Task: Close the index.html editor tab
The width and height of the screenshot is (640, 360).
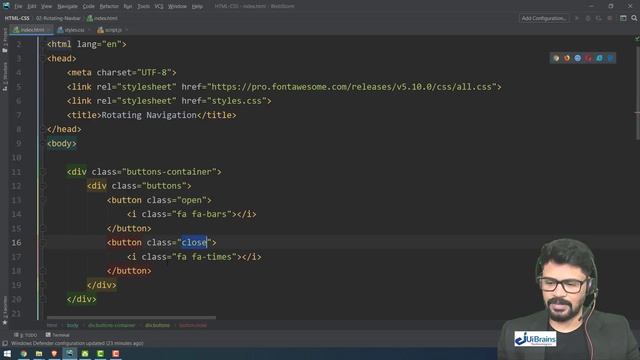Action: [49, 30]
